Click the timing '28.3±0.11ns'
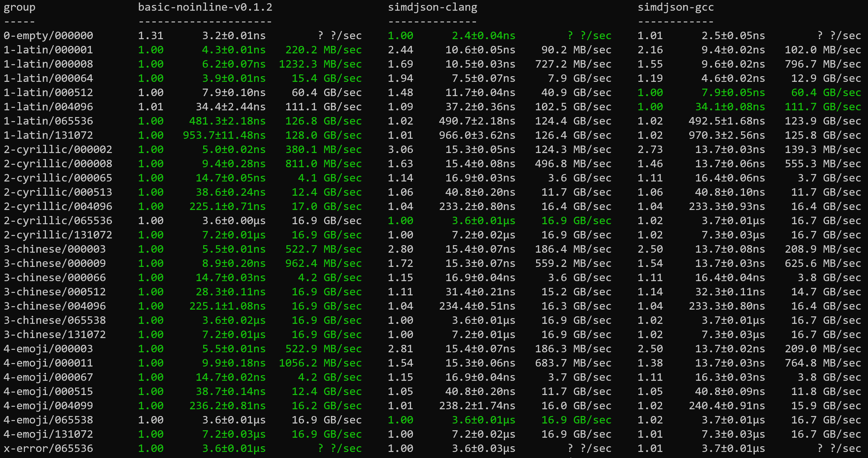The height and width of the screenshot is (458, 868). [231, 292]
